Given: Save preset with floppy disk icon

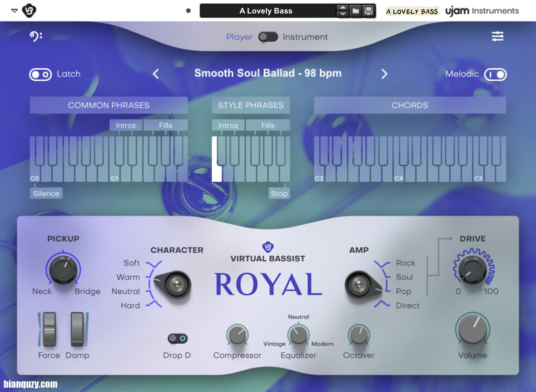Looking at the screenshot, I should click(369, 11).
